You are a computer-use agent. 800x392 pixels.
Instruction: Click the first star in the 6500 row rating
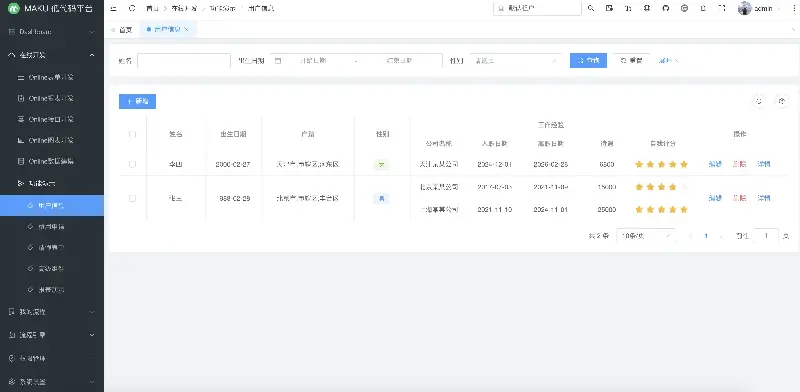click(x=639, y=164)
